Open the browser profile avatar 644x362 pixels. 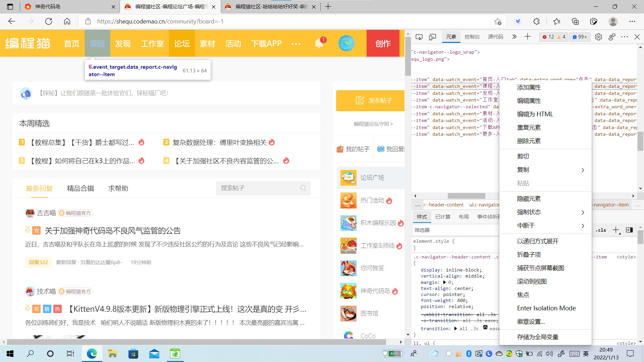pyautogui.click(x=613, y=21)
